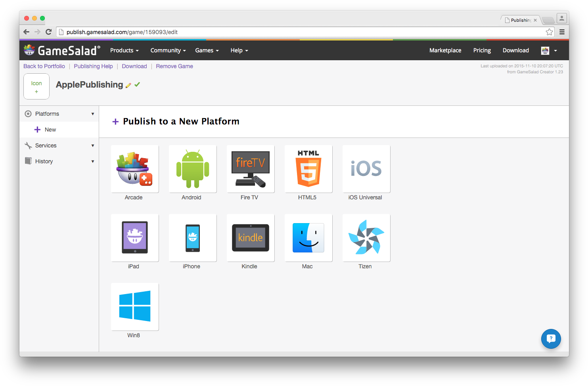Pick the Fire TV platform icon
This screenshot has width=588, height=386.
[251, 169]
